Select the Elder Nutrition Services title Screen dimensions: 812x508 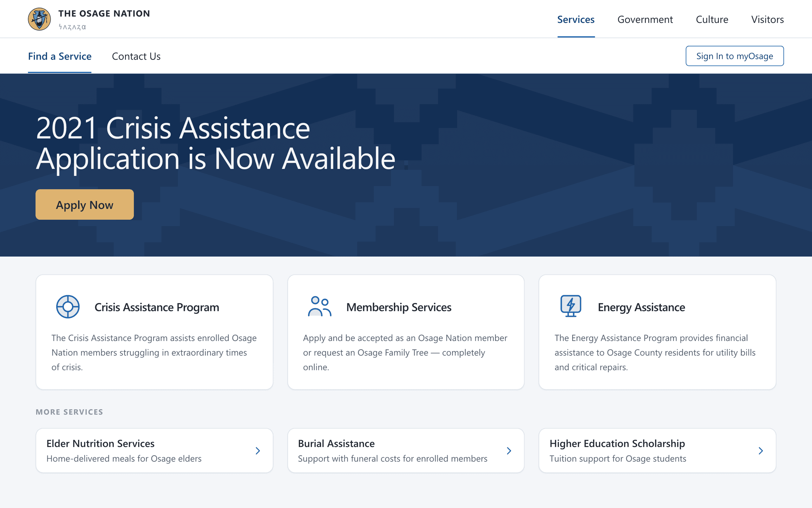(100, 444)
